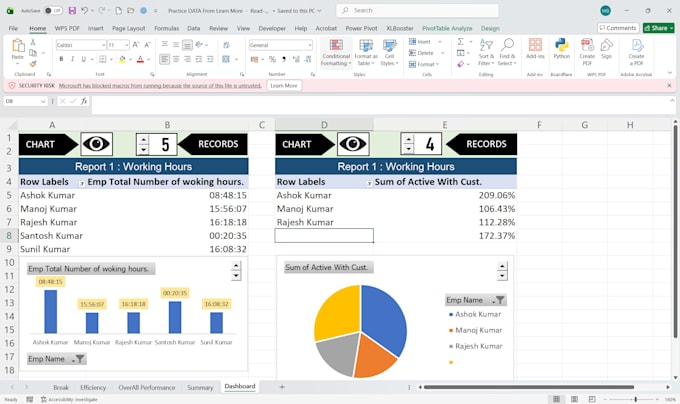
Task: Click the Fill Color bucket icon
Action: click(122, 59)
